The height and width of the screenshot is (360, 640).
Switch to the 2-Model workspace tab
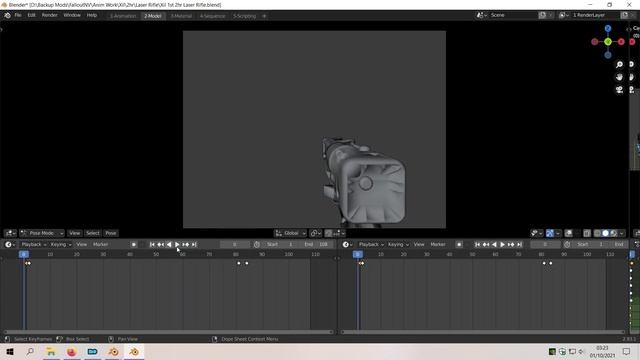tap(153, 16)
